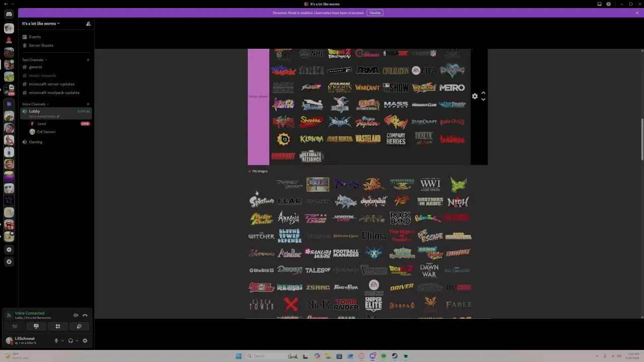Open the Windows Start menu
This screenshot has width=644, height=362.
pyautogui.click(x=238, y=356)
